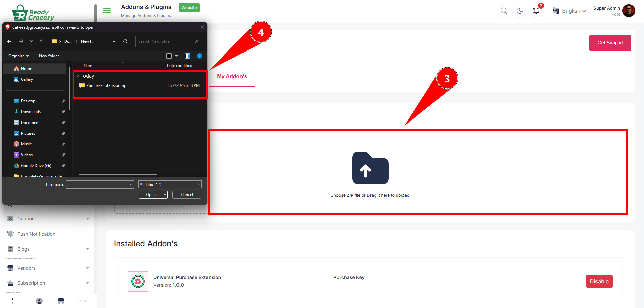
Task: Open the Push Notification menu item
Action: tap(36, 234)
